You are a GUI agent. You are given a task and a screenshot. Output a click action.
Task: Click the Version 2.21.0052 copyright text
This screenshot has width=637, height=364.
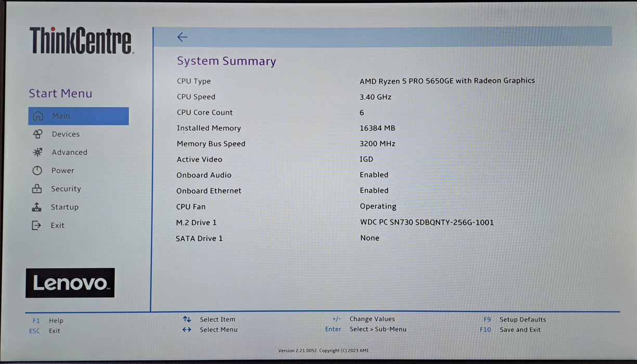323,350
